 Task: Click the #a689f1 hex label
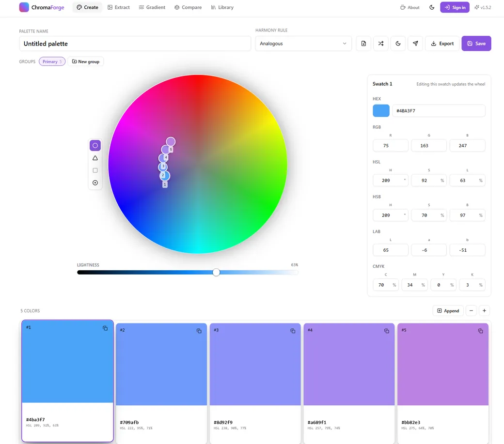[317, 423]
